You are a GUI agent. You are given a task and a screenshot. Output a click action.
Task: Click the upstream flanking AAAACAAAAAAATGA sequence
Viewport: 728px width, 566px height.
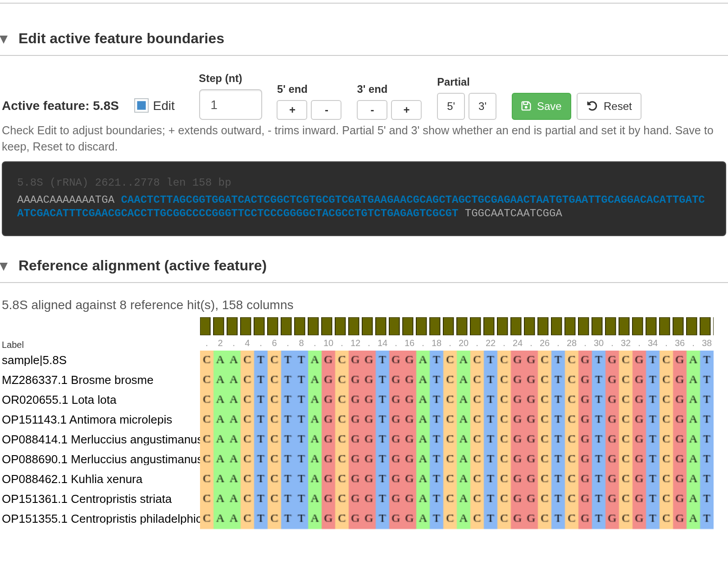coord(66,199)
